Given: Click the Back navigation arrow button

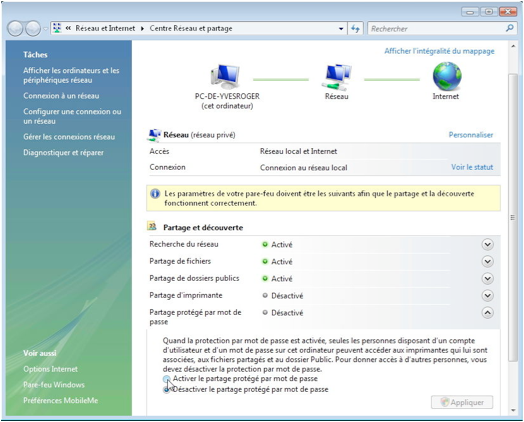Looking at the screenshot, I should click(15, 29).
